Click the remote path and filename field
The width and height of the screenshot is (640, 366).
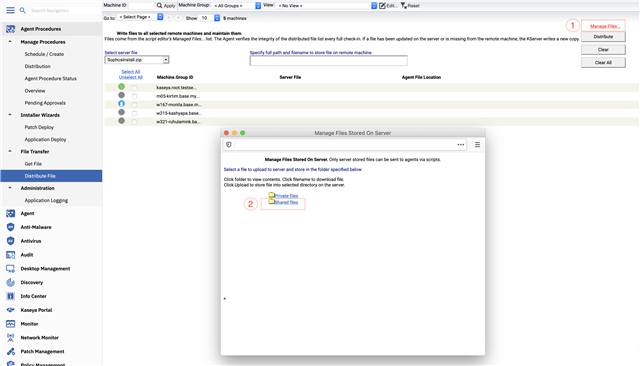tap(329, 61)
